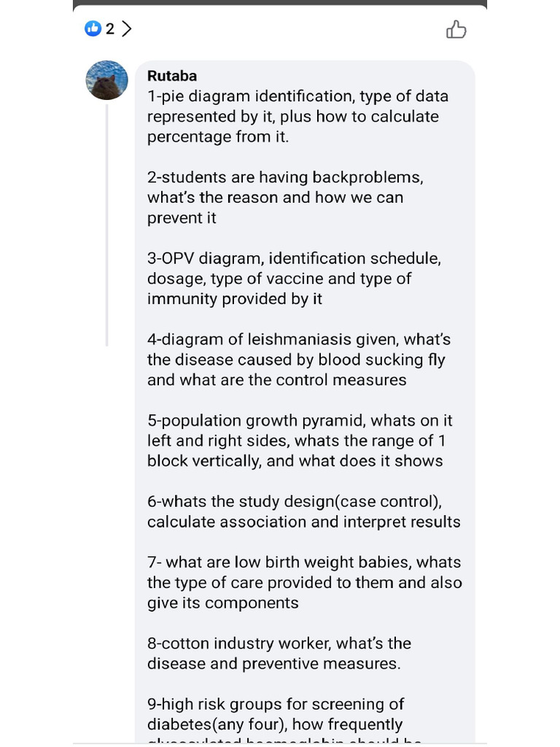Select the OPV diagram question text

293,279
